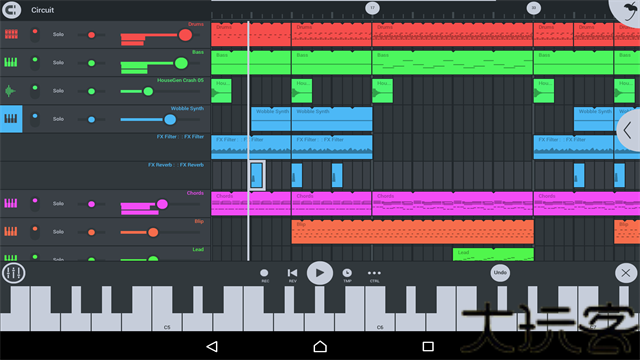Screen dimensions: 640x360
Task: Set the Blip volume slider handle
Action: (x=153, y=232)
